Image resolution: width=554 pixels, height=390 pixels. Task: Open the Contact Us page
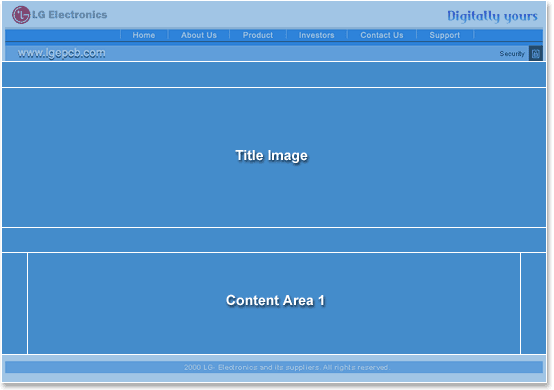coord(382,35)
